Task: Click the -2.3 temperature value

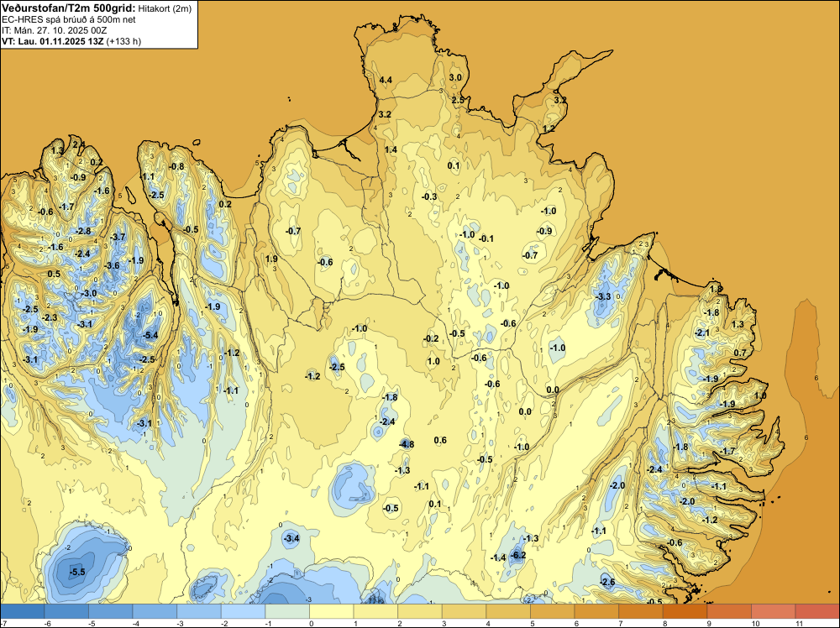Action: click(x=50, y=318)
